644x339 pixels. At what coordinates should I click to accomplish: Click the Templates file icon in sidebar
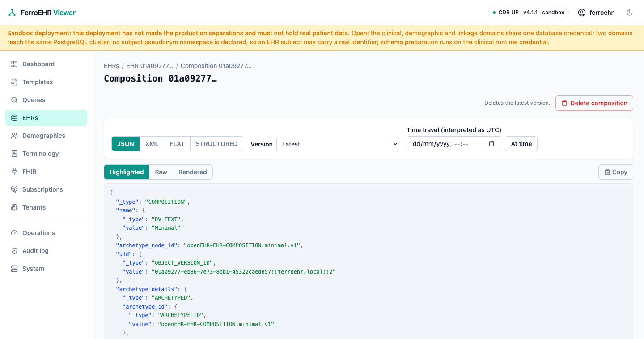point(14,82)
